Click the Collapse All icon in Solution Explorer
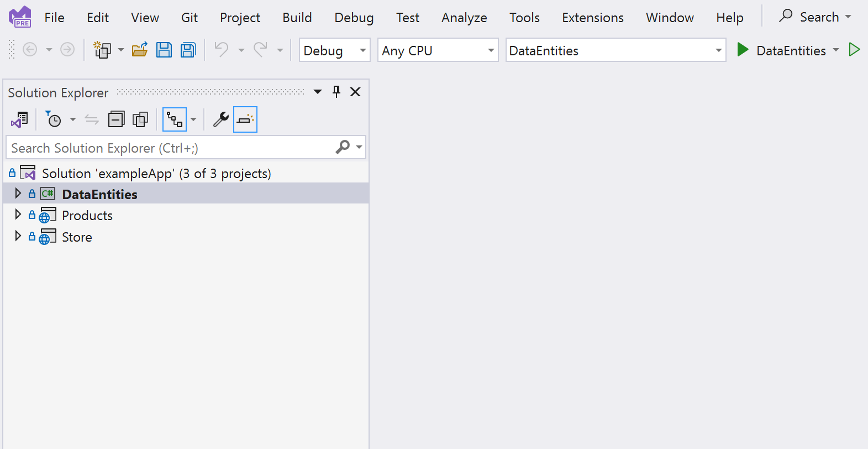Screen dimensions: 868x449 coord(116,119)
